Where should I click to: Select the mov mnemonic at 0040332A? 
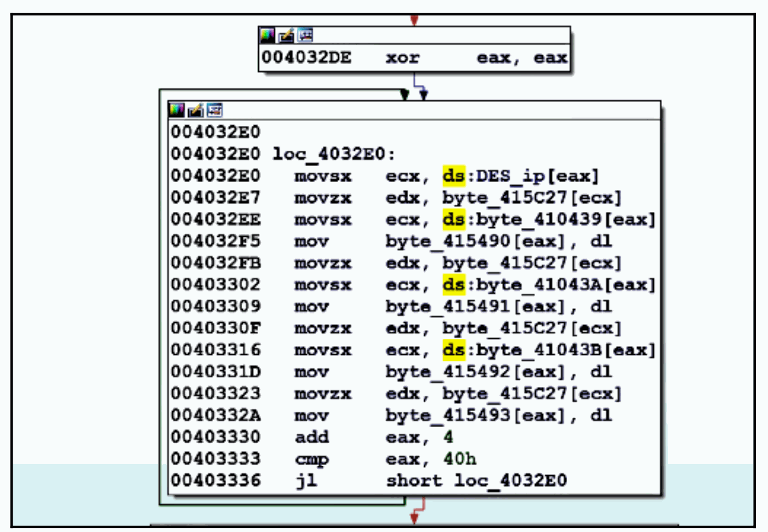[x=312, y=416]
